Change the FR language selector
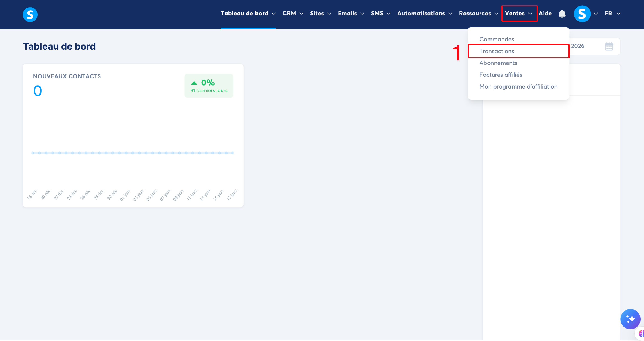Screen dimensions: 644x341 tap(612, 14)
